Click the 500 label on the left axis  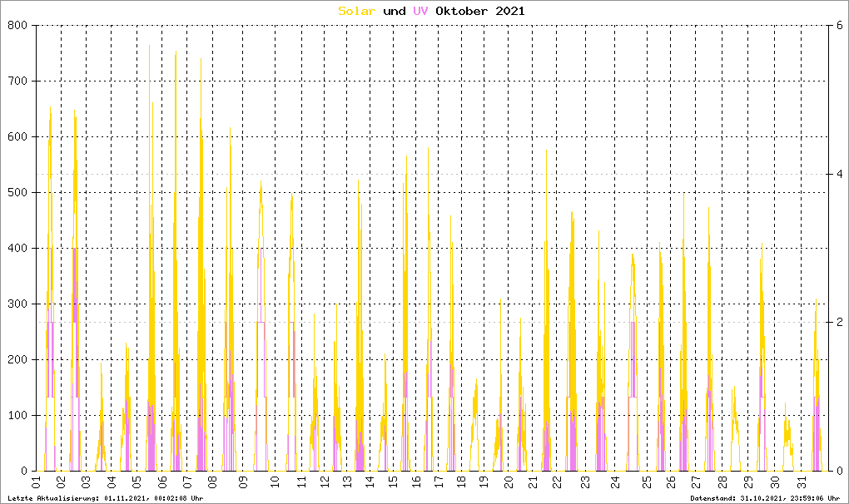coord(17,192)
